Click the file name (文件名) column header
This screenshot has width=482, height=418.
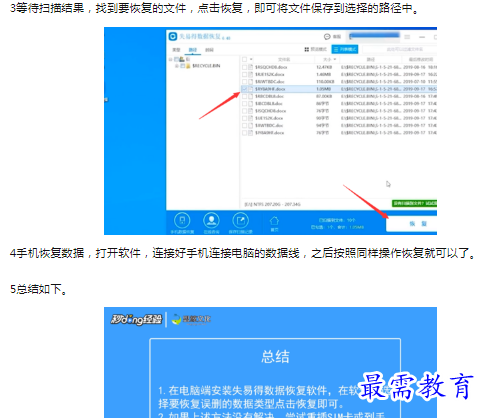284,59
